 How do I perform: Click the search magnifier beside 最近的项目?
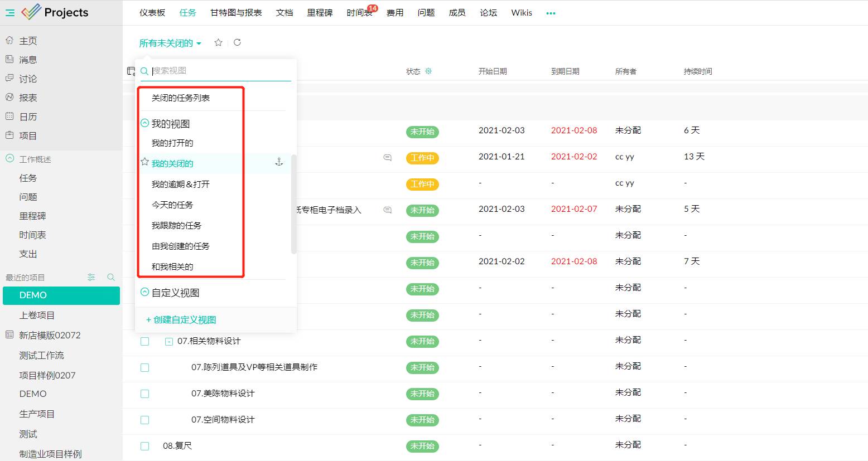[x=111, y=276]
